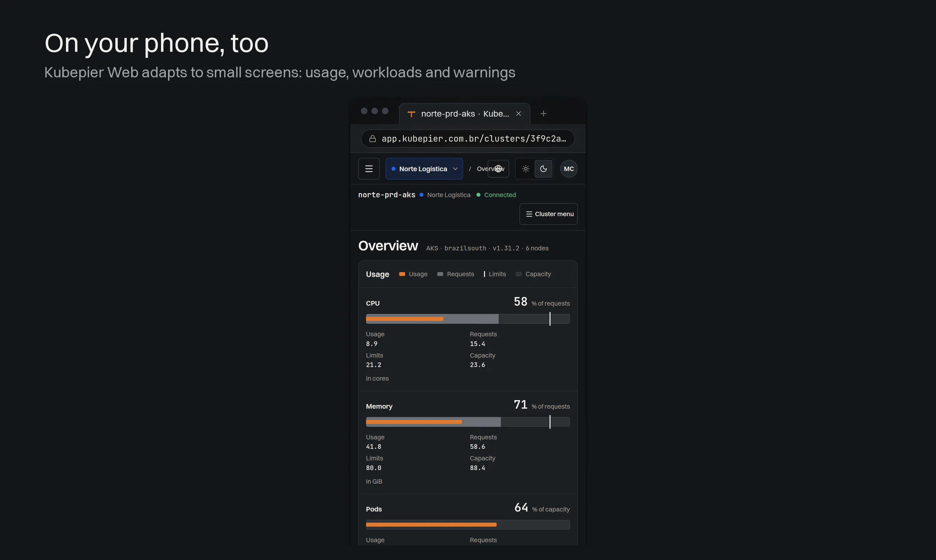Viewport: 936px width, 560px height.
Task: Click the orange Usage legend swatch
Action: [402, 274]
